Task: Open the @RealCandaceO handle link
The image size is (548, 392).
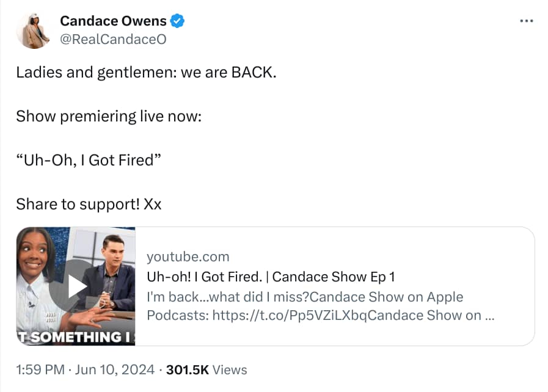Action: (113, 39)
